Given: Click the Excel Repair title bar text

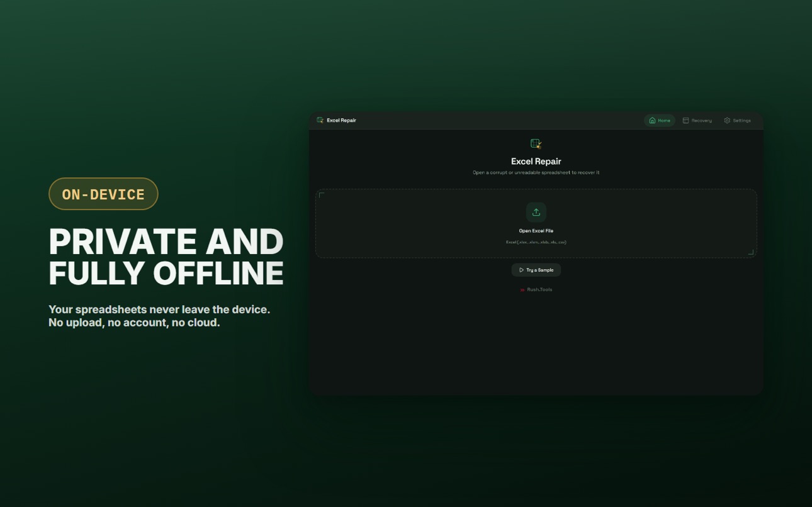Looking at the screenshot, I should coord(341,120).
